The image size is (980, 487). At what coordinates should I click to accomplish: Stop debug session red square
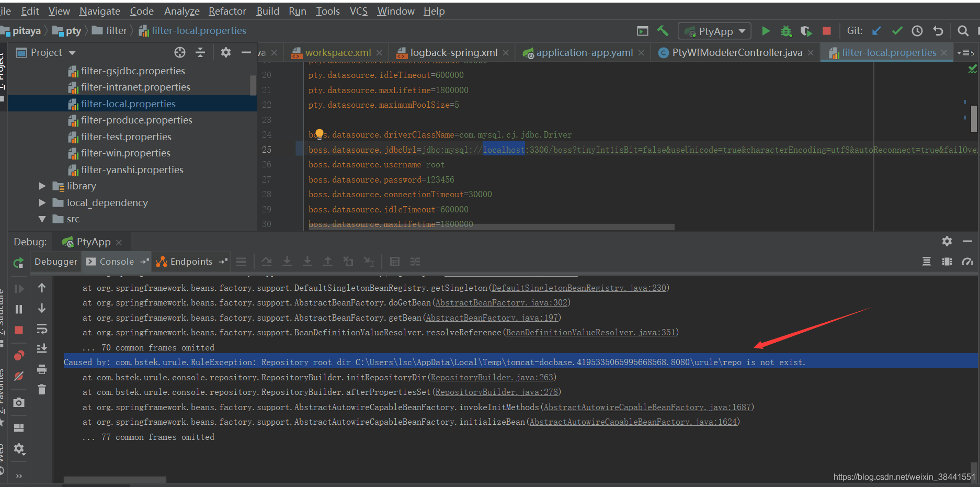(19, 330)
